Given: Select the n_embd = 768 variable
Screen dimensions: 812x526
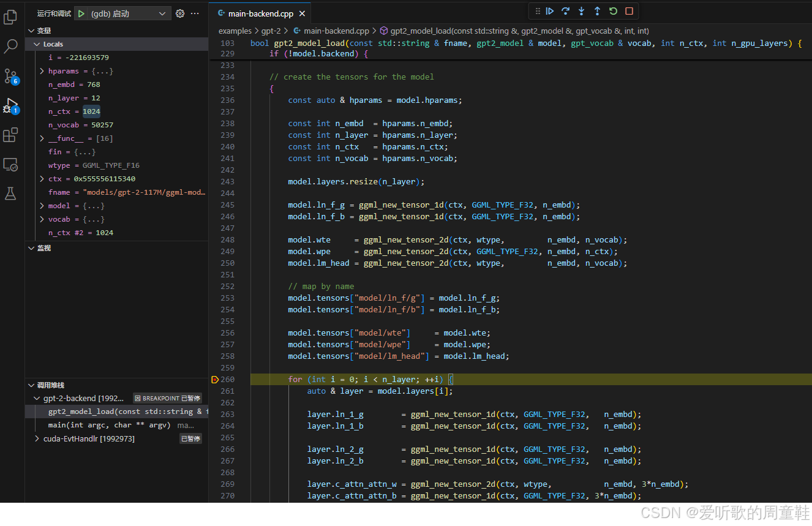Looking at the screenshot, I should pos(116,85).
